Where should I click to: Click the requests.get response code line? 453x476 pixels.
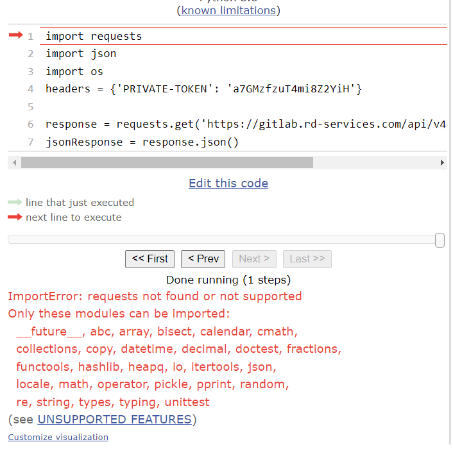coord(245,124)
